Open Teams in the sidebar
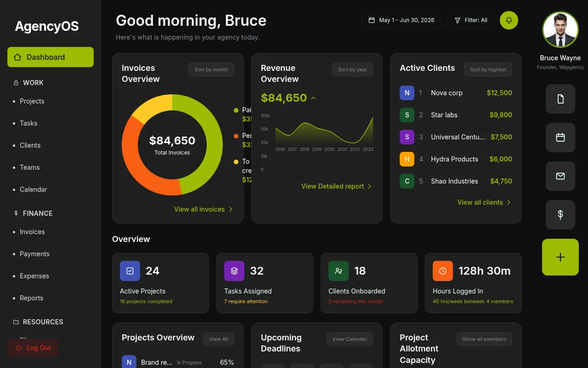The width and height of the screenshot is (588, 368). [x=30, y=167]
